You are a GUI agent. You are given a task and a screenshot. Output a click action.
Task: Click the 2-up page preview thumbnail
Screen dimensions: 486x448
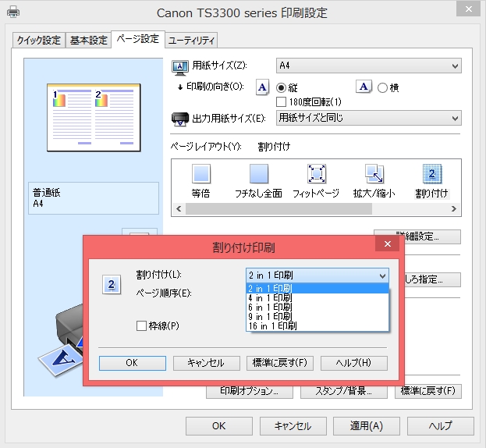(x=94, y=118)
